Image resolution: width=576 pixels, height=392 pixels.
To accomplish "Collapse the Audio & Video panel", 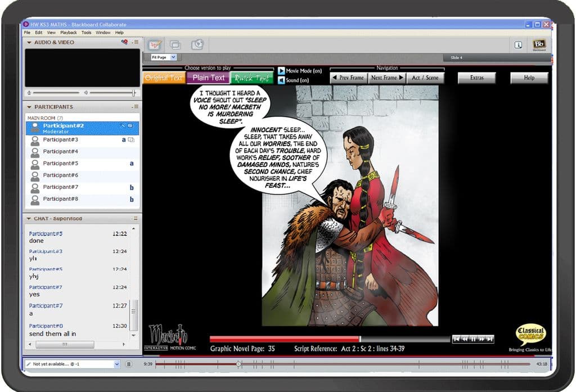I will pos(29,42).
